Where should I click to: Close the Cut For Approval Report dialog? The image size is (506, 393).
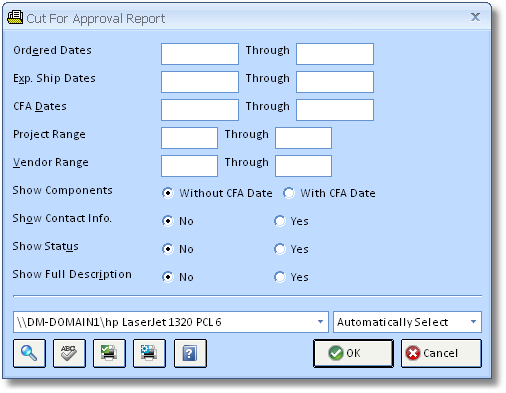(475, 17)
